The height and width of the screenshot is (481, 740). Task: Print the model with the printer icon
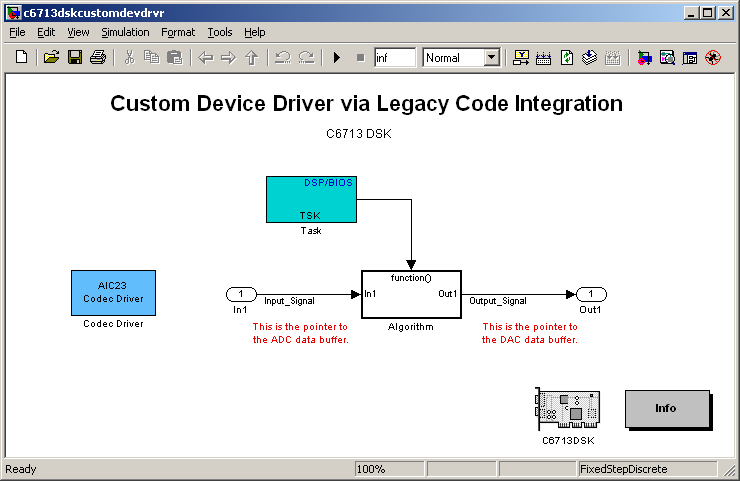[98, 58]
